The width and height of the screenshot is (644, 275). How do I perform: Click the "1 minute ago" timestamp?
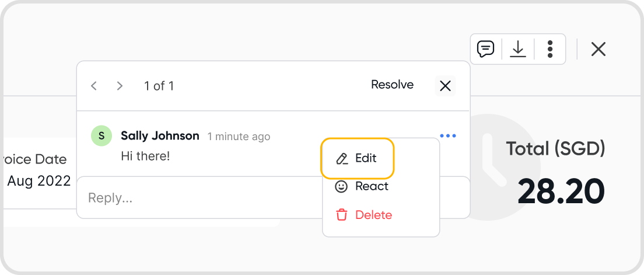coord(239,137)
